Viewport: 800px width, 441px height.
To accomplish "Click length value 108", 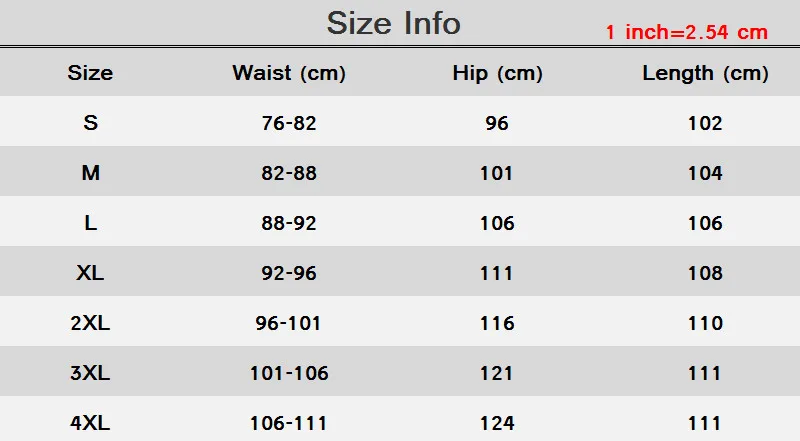I will click(706, 274).
